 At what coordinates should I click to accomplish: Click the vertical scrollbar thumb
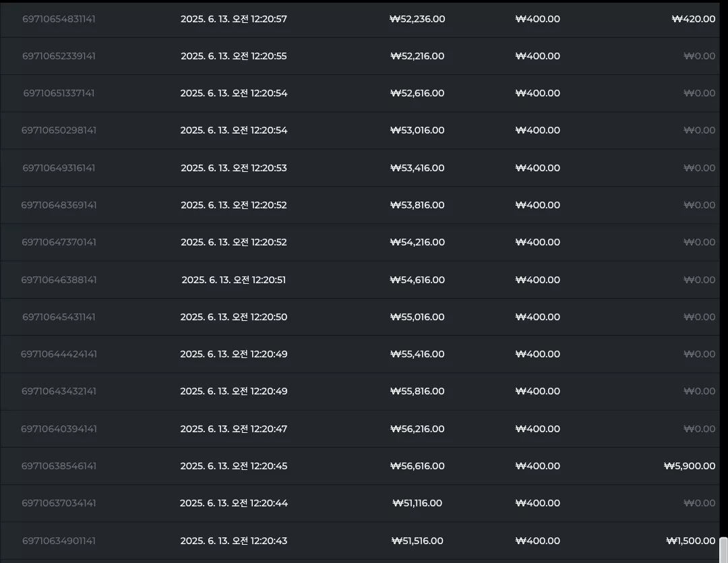(723, 550)
